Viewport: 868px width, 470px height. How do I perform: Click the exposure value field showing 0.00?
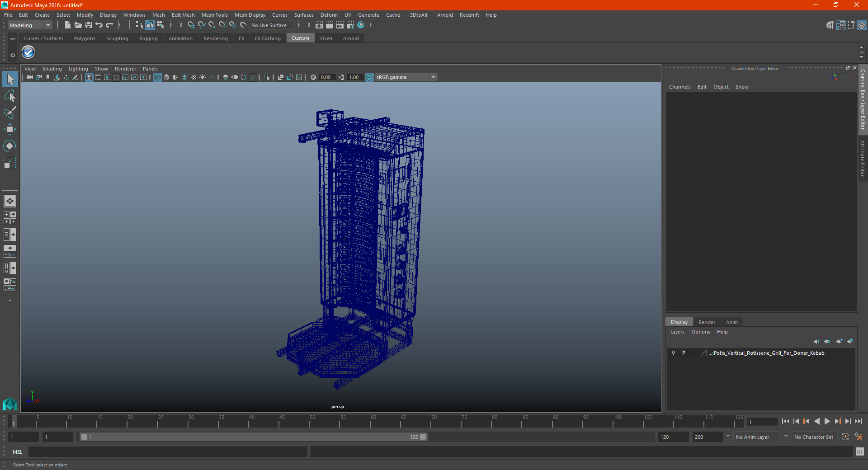click(x=327, y=77)
